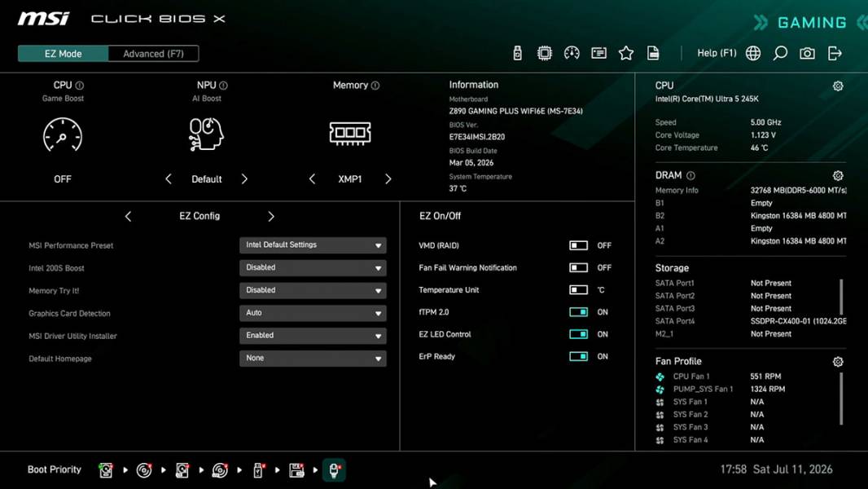Open the M-Flash USB drive icon

click(x=518, y=53)
